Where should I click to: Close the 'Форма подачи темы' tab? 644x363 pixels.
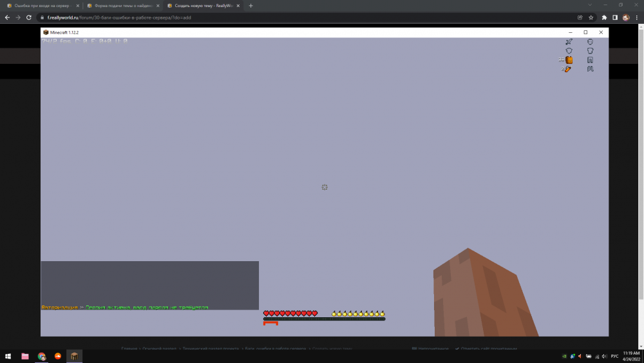coord(158,6)
